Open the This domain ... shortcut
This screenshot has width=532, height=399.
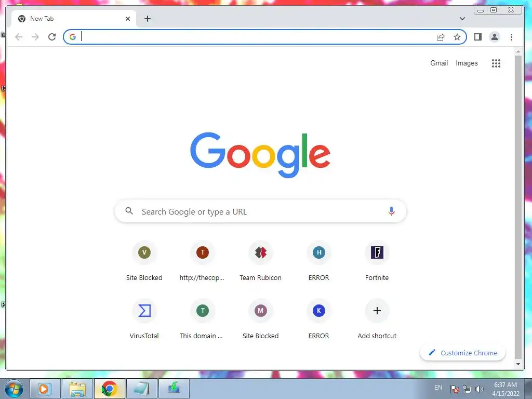(202, 320)
